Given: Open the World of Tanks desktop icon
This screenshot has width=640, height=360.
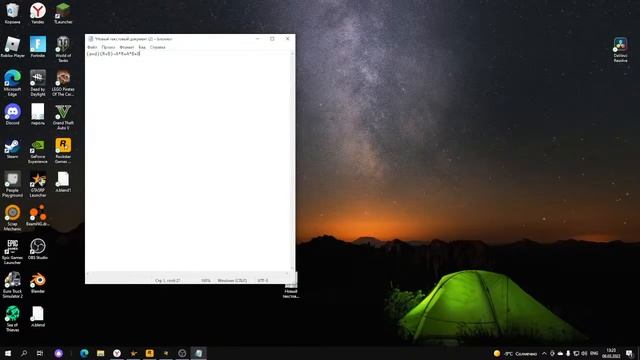Looking at the screenshot, I should (63, 49).
